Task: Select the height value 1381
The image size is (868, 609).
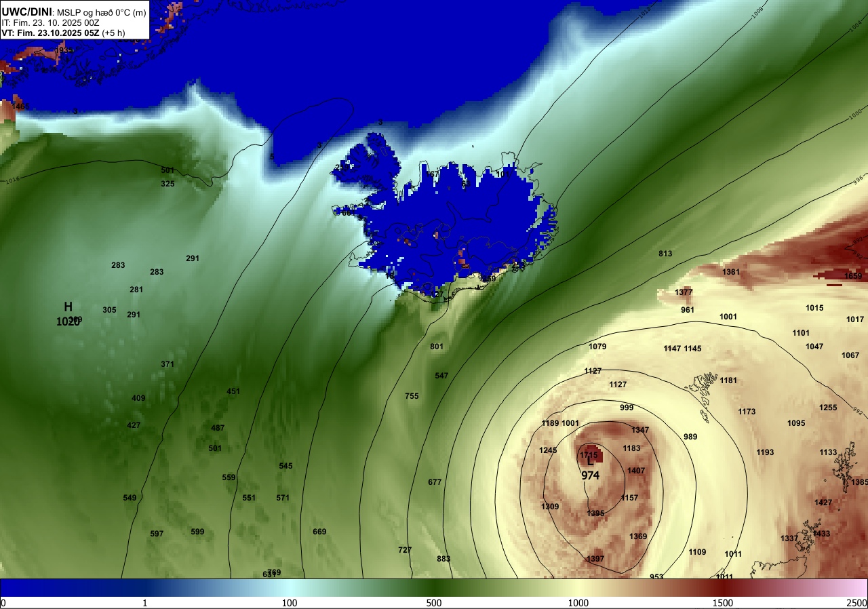Action: 731,272
